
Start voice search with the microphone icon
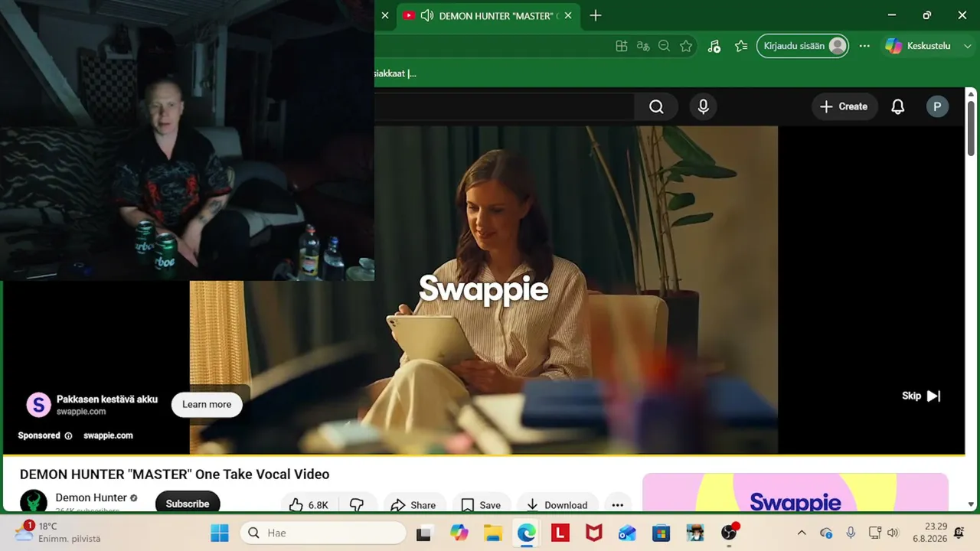(704, 107)
